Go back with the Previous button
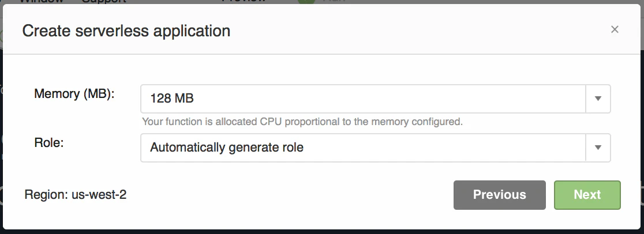The image size is (644, 234). pos(499,195)
